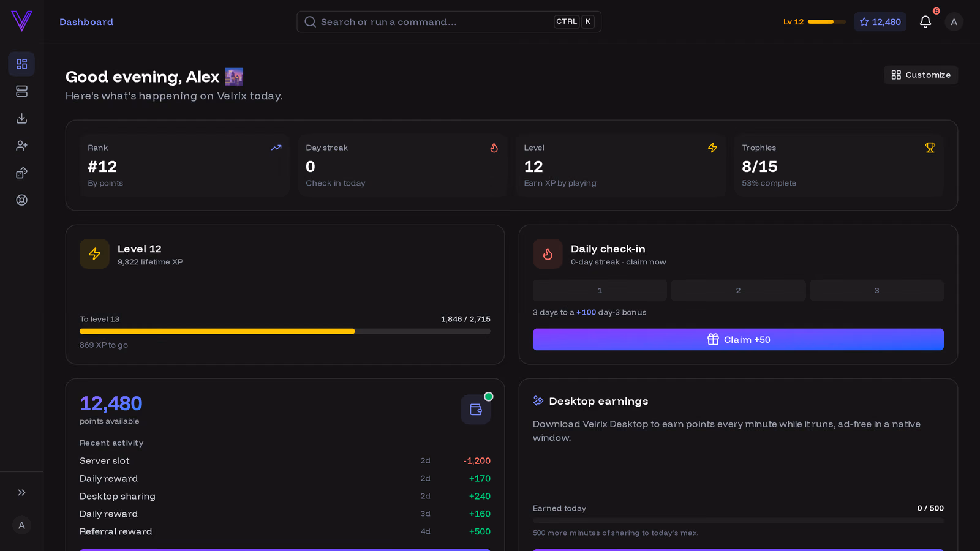
Task: Click the sidebar bottom avatar A
Action: 21,525
